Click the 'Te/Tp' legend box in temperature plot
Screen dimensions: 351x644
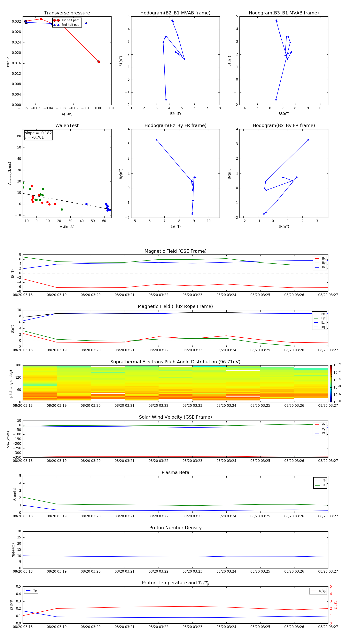[318, 591]
